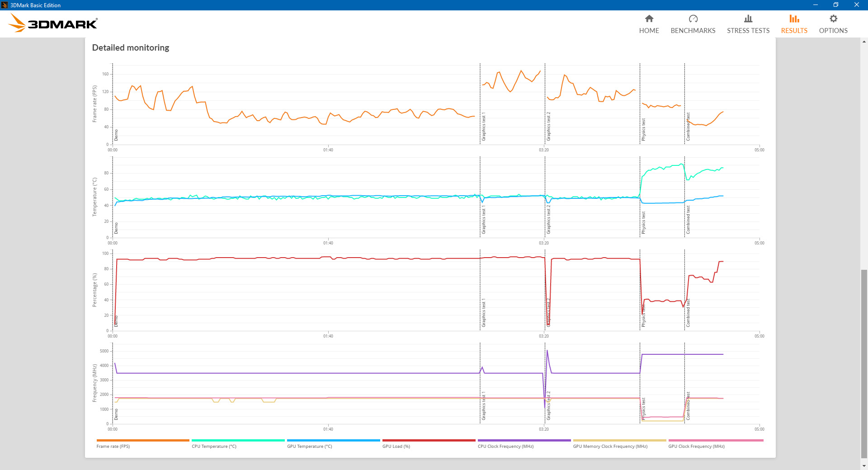This screenshot has height=470, width=868.
Task: Click Demo marker in frame rate chart
Action: (116, 135)
